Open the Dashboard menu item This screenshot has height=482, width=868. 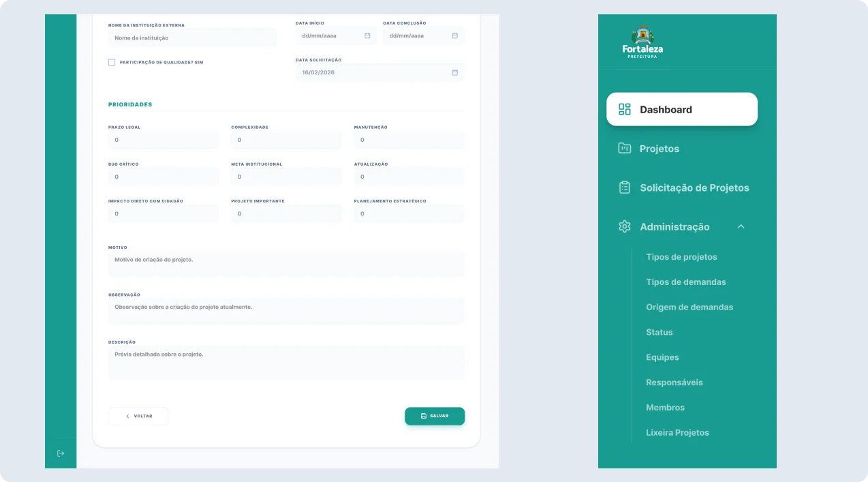click(x=682, y=109)
